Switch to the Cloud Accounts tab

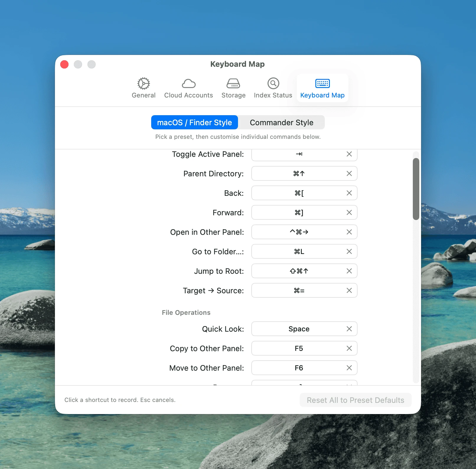(188, 88)
